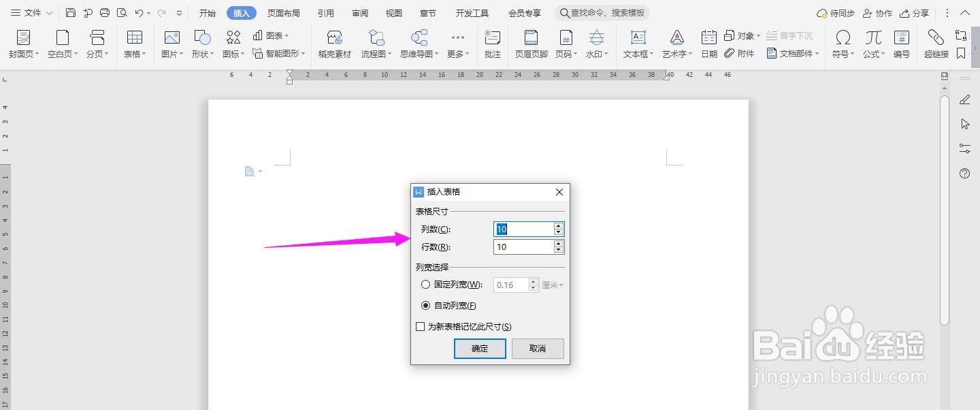
Task: Open the 页面布局 tab
Action: pos(284,12)
